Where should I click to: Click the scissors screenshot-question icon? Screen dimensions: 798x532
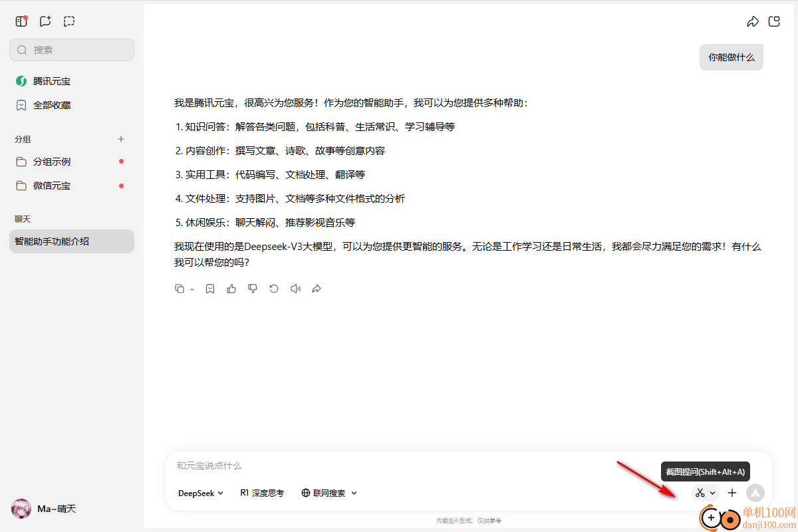pos(700,493)
